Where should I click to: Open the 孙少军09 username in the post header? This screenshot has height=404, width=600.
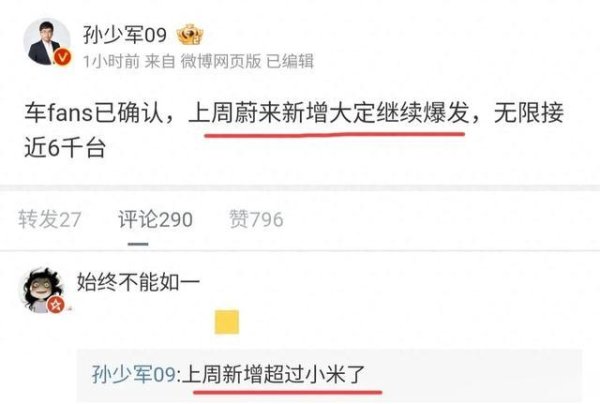(125, 35)
